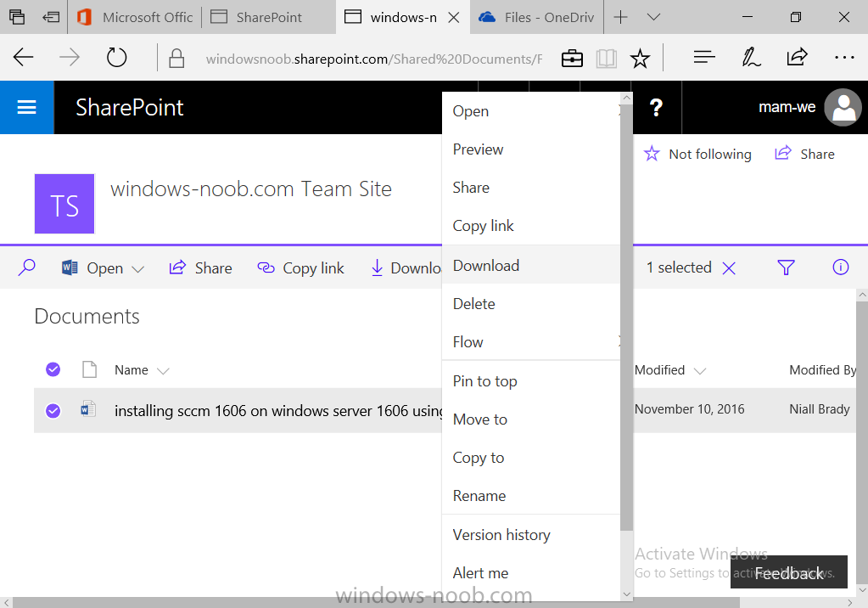The image size is (868, 608).
Task: Open the Edge Hub icon
Action: click(704, 57)
